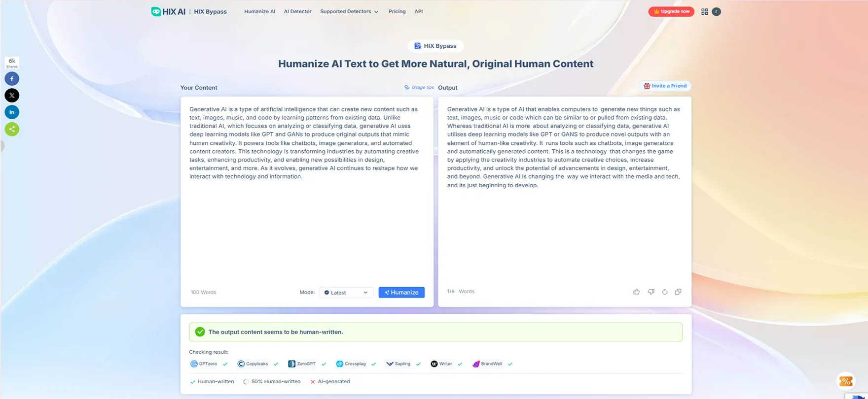The image size is (868, 399).
Task: Click Invite a Friend button
Action: (x=665, y=86)
